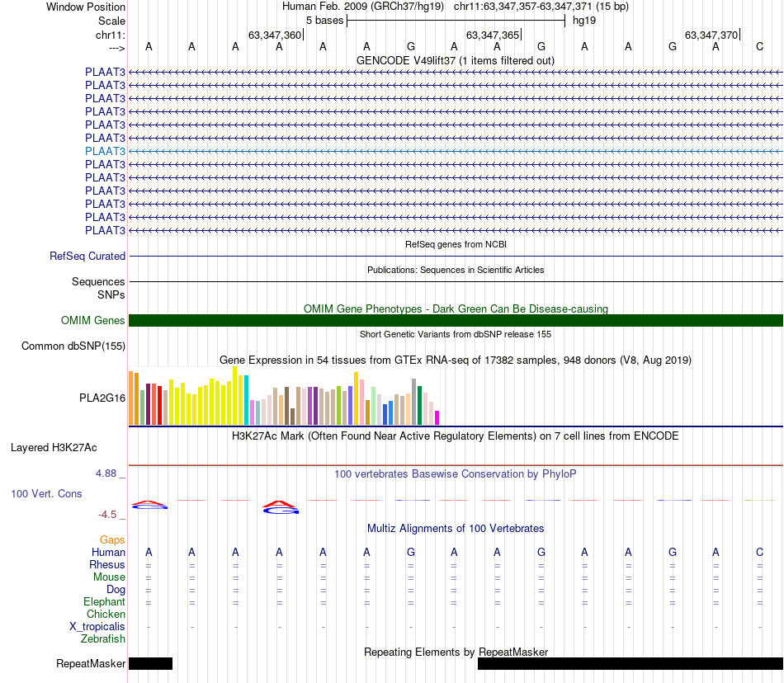Open Multiz Alignments of 100 Vertebrates title
This screenshot has height=683, width=784.
pyautogui.click(x=456, y=528)
